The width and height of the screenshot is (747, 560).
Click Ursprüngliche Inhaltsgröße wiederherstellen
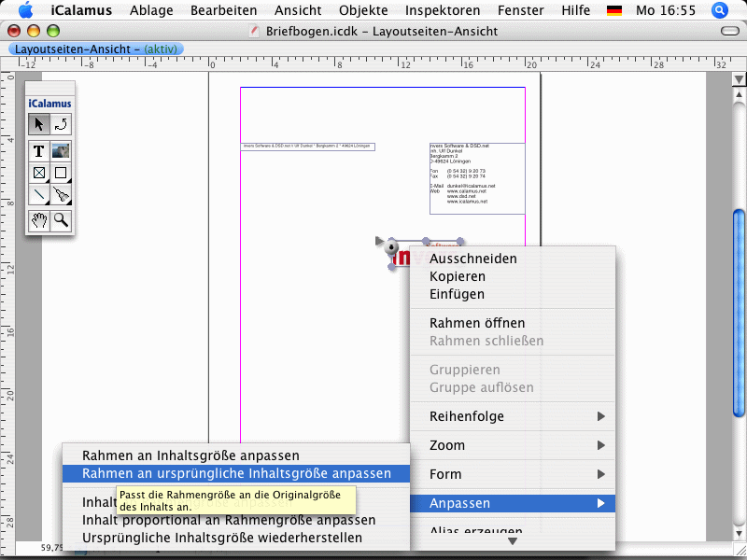click(x=222, y=538)
